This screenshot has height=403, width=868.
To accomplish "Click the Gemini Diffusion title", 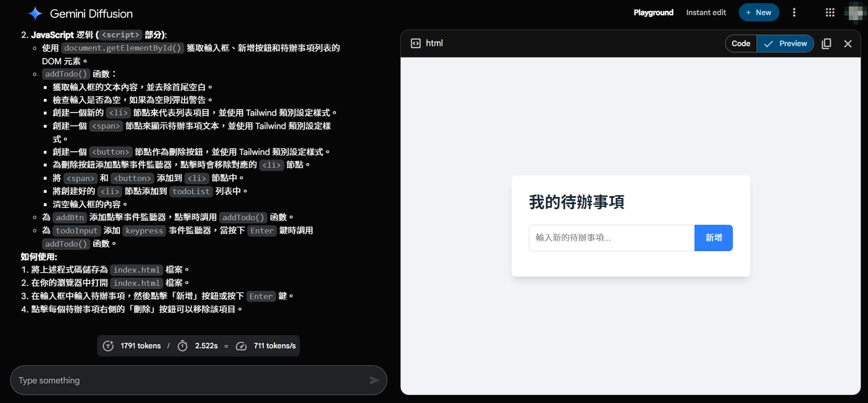I will click(91, 14).
